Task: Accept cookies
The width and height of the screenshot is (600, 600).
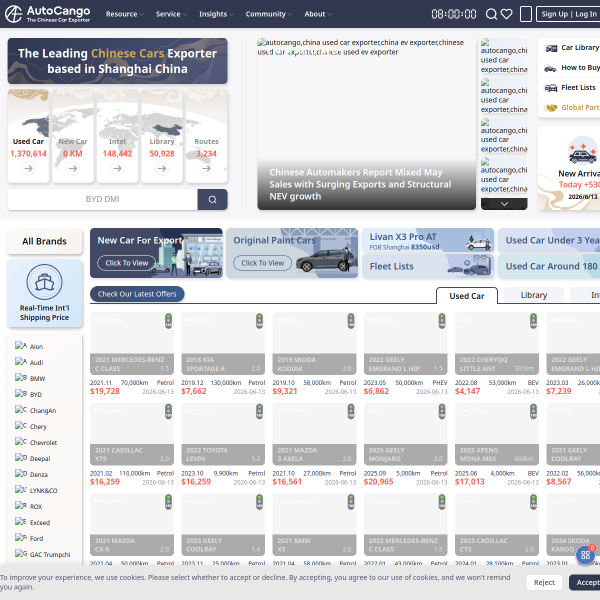Action: coord(585,582)
